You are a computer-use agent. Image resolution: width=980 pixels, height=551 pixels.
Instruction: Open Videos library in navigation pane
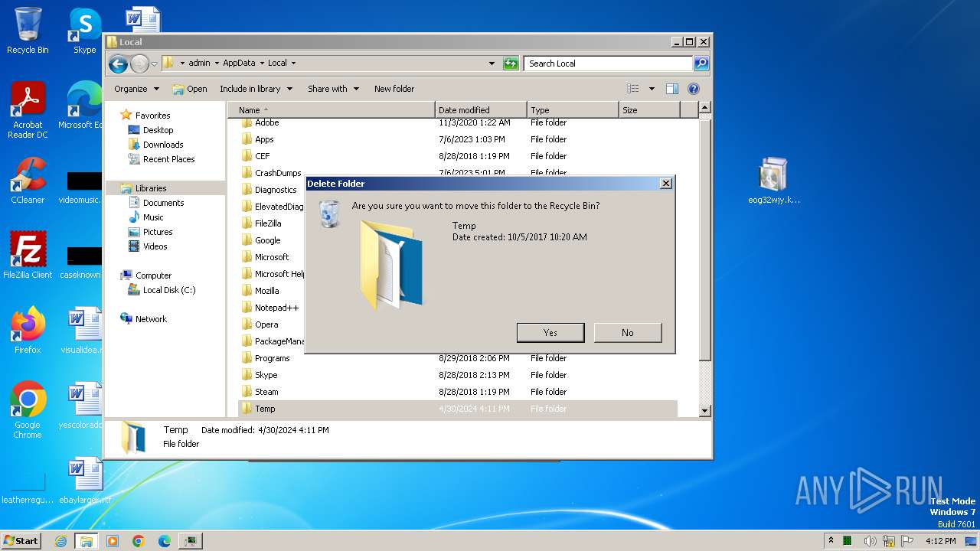155,246
